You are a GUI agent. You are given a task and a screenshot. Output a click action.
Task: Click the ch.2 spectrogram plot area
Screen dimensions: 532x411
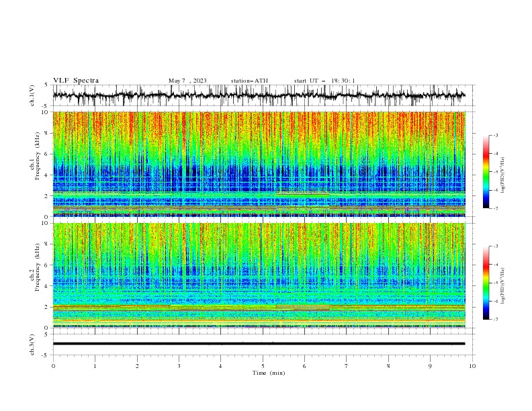[x=259, y=275]
